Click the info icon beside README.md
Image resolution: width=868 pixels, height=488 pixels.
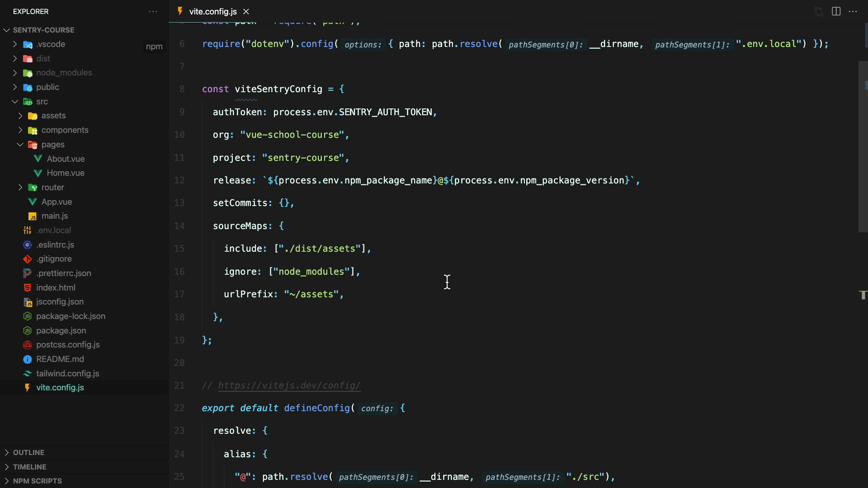click(x=28, y=359)
